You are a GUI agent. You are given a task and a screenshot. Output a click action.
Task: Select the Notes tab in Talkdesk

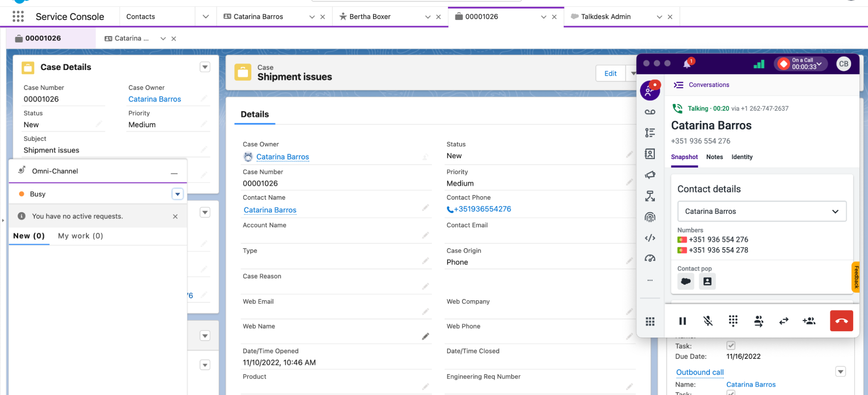click(x=714, y=157)
